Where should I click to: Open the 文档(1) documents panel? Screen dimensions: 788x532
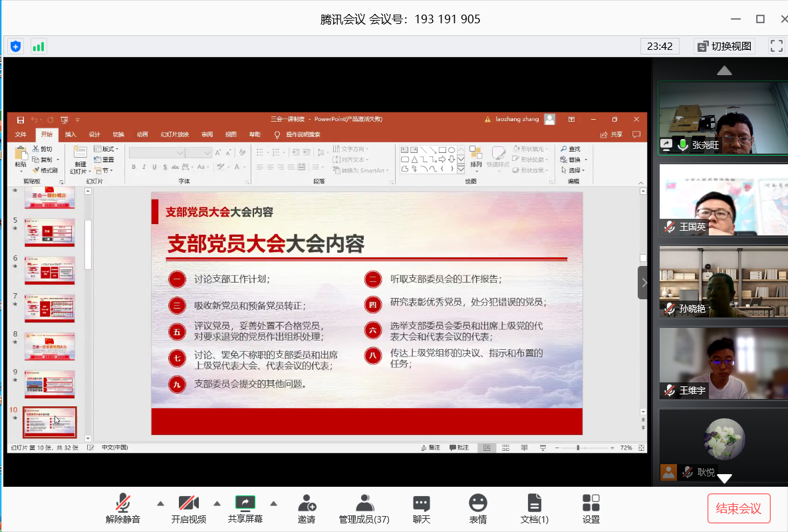534,508
